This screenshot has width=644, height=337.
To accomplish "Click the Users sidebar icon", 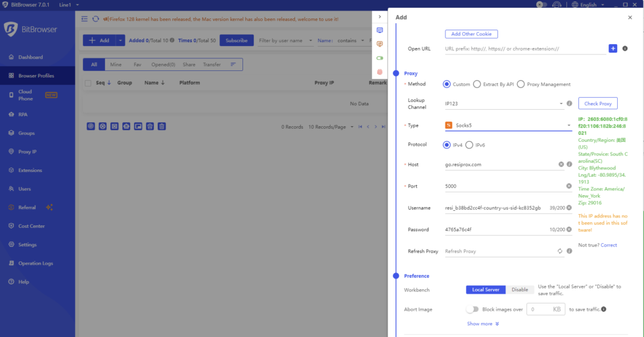I will coord(11,189).
